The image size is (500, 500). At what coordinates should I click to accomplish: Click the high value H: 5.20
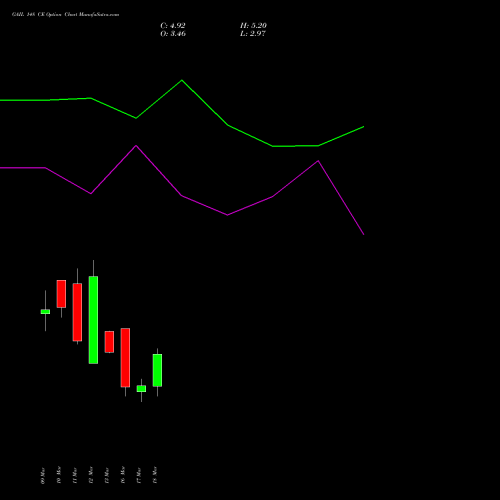(x=253, y=26)
